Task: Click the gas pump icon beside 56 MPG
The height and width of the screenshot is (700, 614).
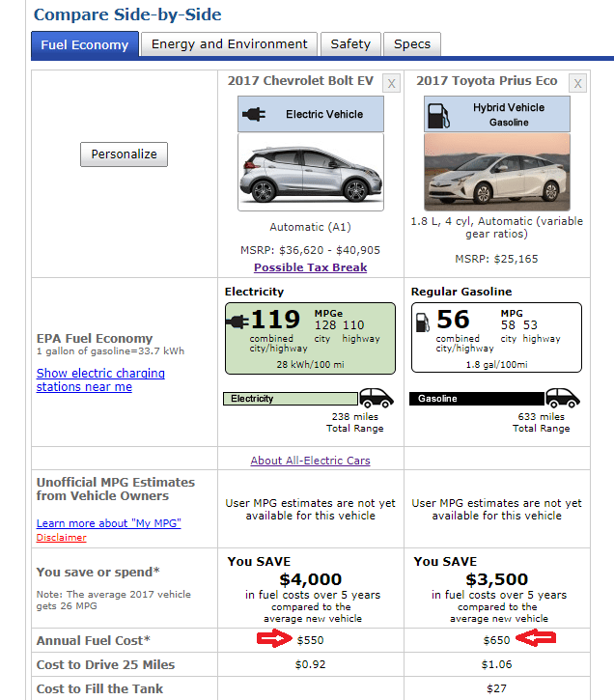Action: 422,322
